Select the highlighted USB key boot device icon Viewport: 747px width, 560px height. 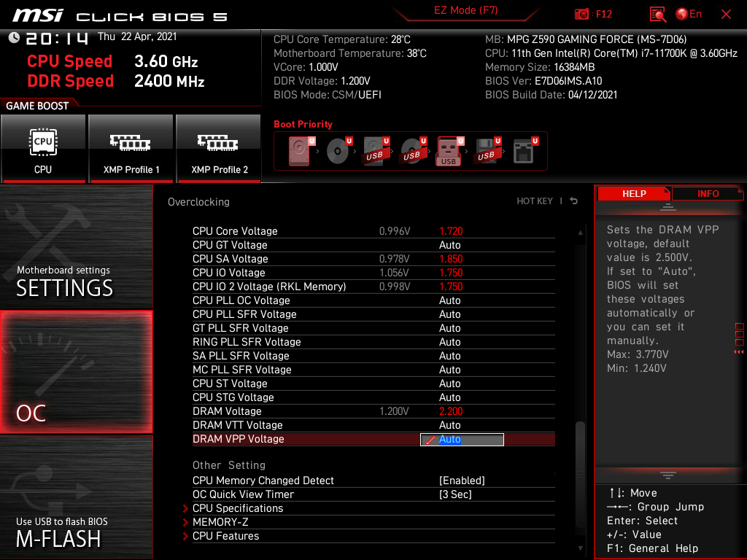[x=449, y=151]
